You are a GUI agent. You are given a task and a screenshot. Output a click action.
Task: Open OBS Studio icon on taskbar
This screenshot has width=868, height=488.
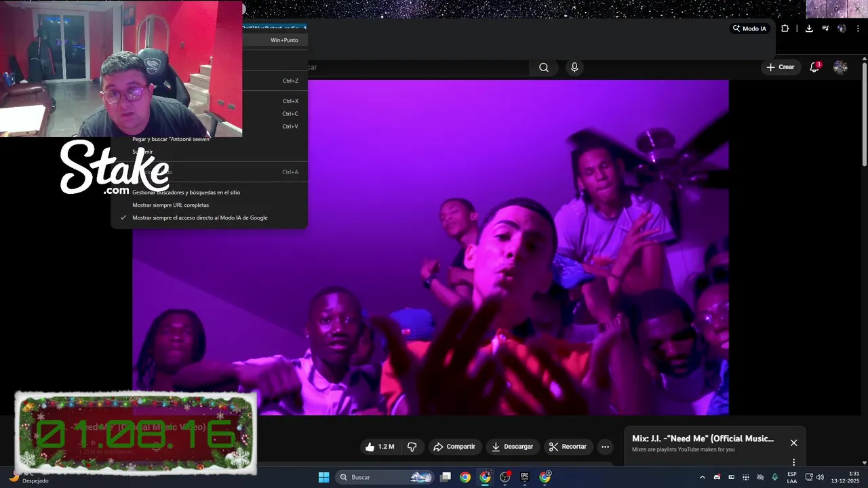pos(505,477)
